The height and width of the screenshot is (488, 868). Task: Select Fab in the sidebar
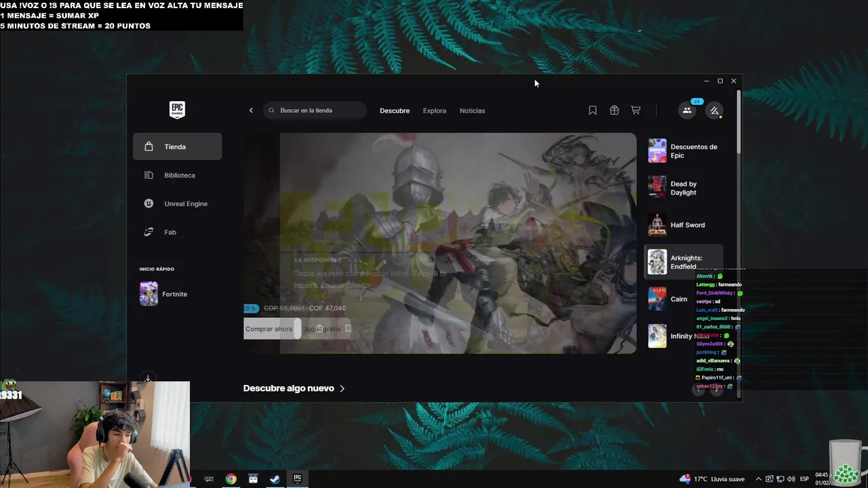[177, 232]
